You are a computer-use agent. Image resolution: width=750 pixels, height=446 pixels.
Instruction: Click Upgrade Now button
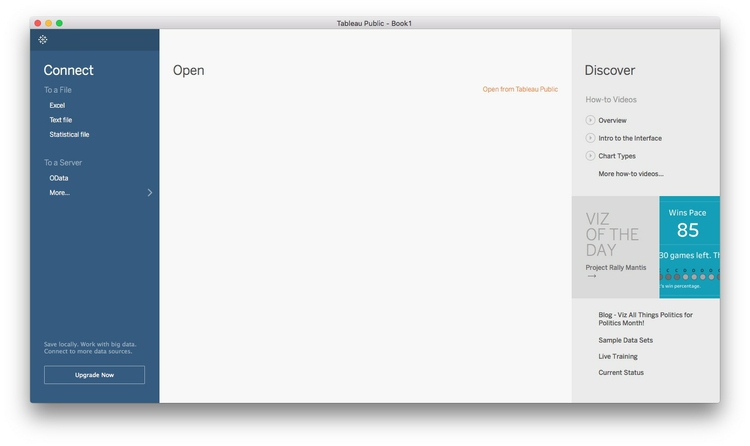click(x=94, y=375)
